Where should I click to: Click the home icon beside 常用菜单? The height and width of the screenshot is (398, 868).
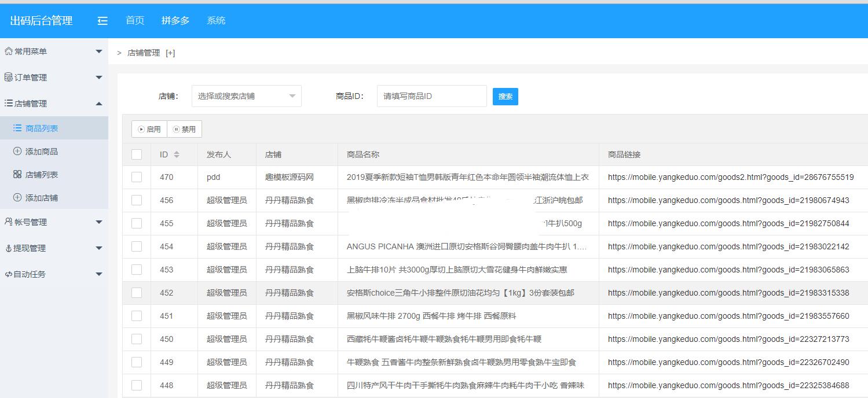[14, 51]
